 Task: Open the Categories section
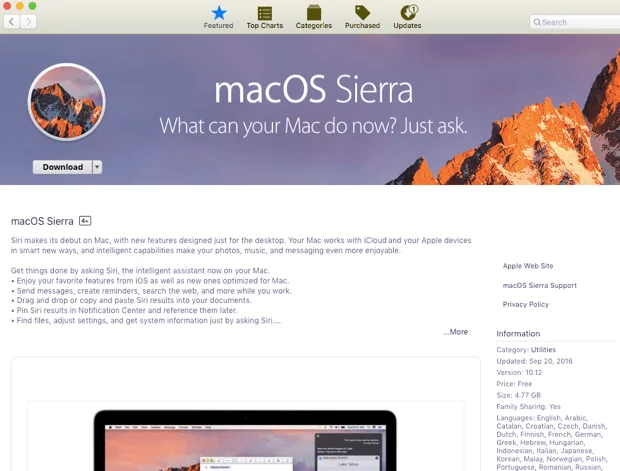click(x=313, y=16)
